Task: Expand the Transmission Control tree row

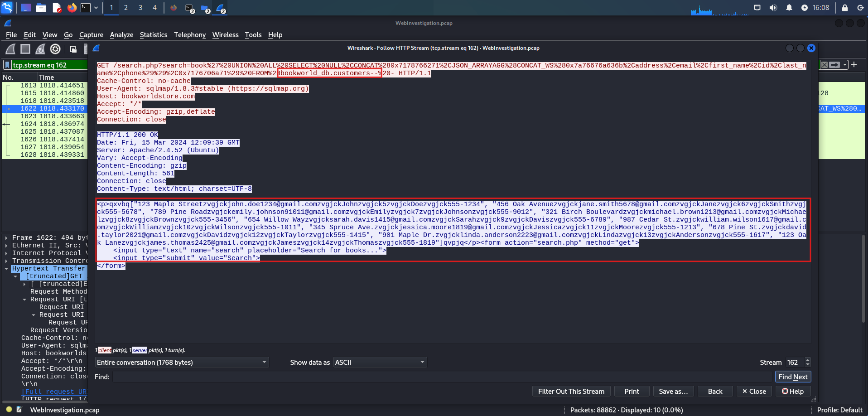Action: pyautogui.click(x=6, y=261)
